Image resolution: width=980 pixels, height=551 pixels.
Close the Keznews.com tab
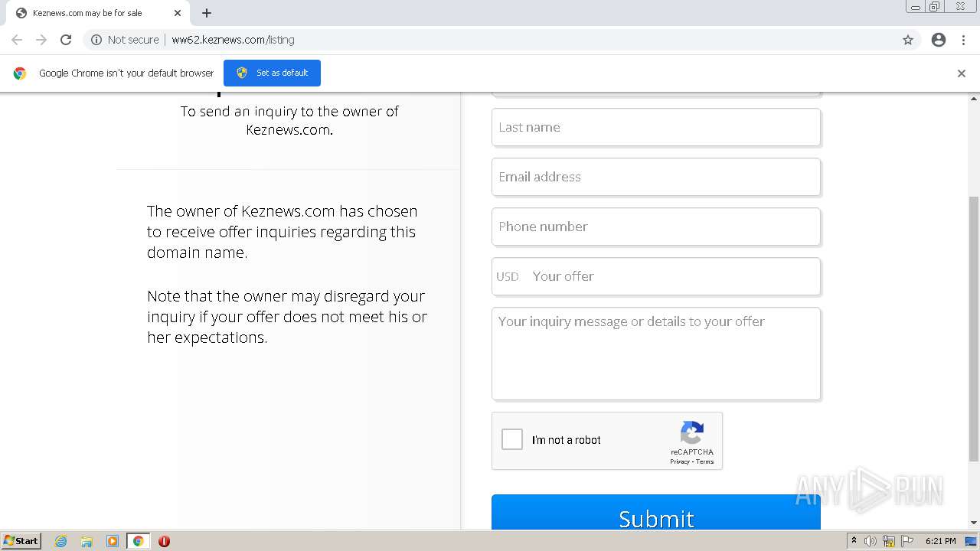coord(178,13)
